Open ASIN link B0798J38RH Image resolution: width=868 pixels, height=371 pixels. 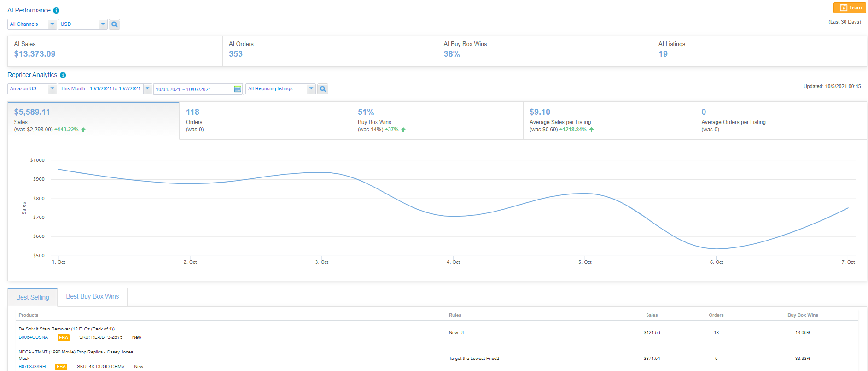click(x=32, y=367)
